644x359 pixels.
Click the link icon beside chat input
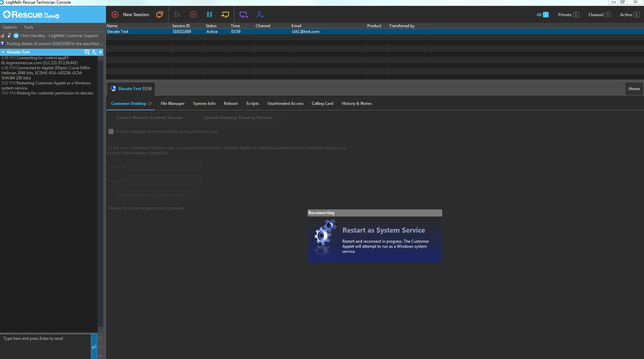point(100,347)
